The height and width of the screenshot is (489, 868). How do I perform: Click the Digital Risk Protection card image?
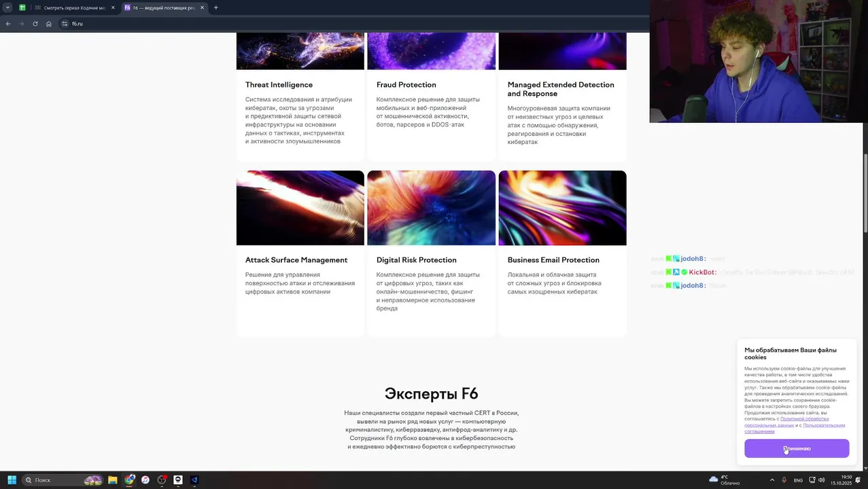coord(431,208)
